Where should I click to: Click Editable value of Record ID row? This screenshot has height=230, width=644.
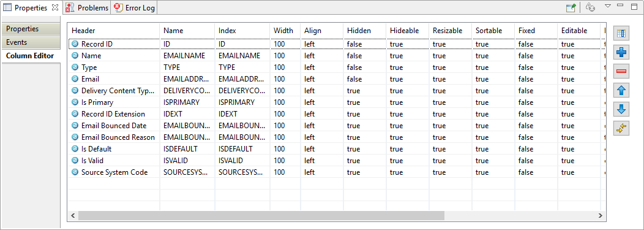(x=567, y=44)
